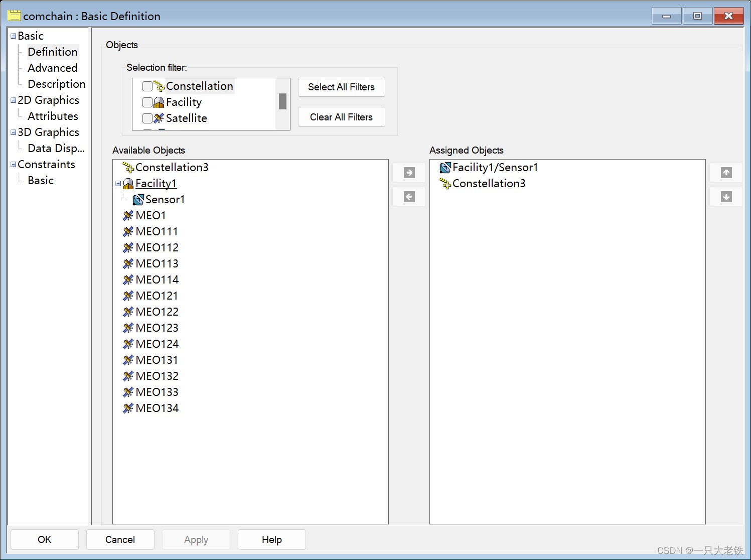The image size is (751, 560).
Task: Select the MEO123 row text
Action: tap(157, 328)
